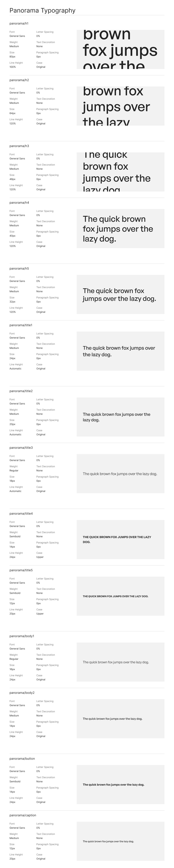The image size is (174, 868).
Task: Click the panorama/button preview sample
Action: 120,784
